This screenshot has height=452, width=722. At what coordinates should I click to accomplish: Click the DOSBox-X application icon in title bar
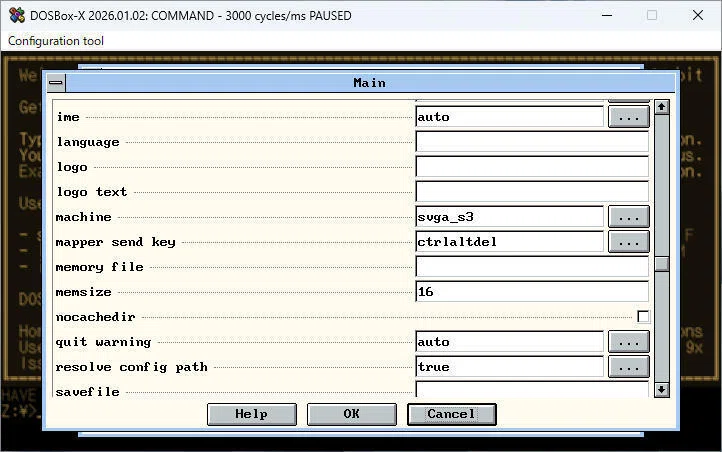(17, 15)
